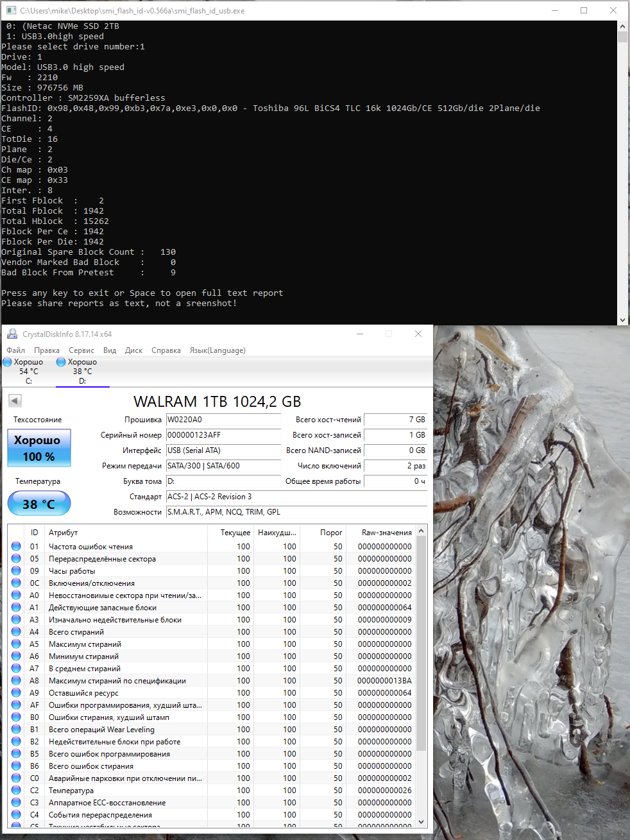This screenshot has width=630, height=840.
Task: Click the Число включений value 2 раз
Action: click(395, 466)
